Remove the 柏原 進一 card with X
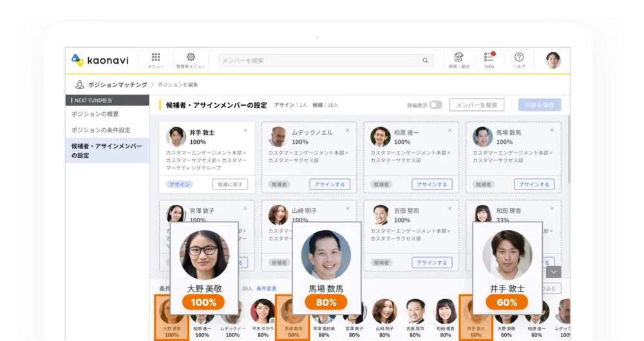 pos(450,130)
